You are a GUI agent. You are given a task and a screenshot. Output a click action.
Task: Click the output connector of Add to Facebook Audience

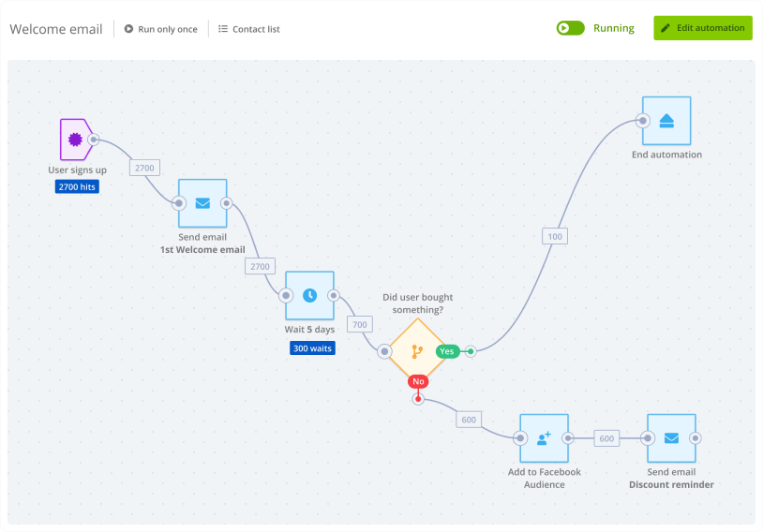[x=568, y=438]
